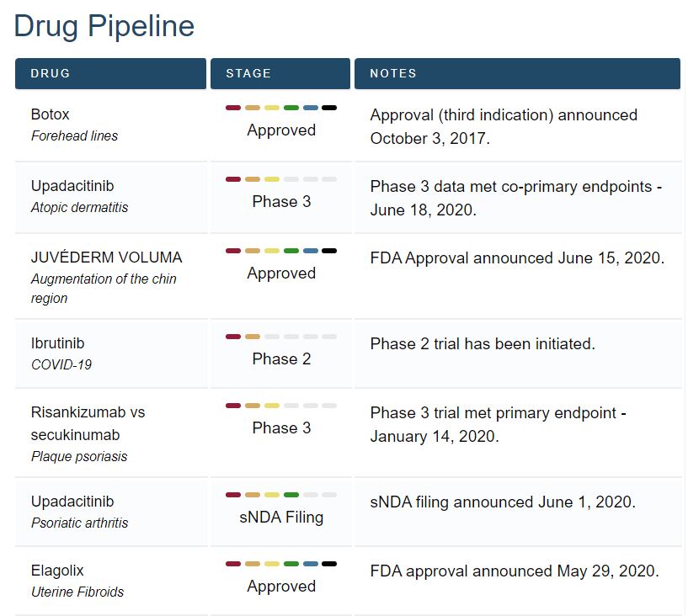This screenshot has height=616, width=688.
Task: Open Upadacitinib for Atopic dermatitis
Action: click(x=72, y=186)
